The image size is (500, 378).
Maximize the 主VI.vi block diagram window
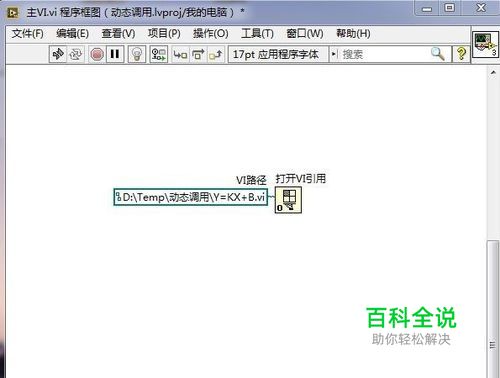(x=449, y=8)
